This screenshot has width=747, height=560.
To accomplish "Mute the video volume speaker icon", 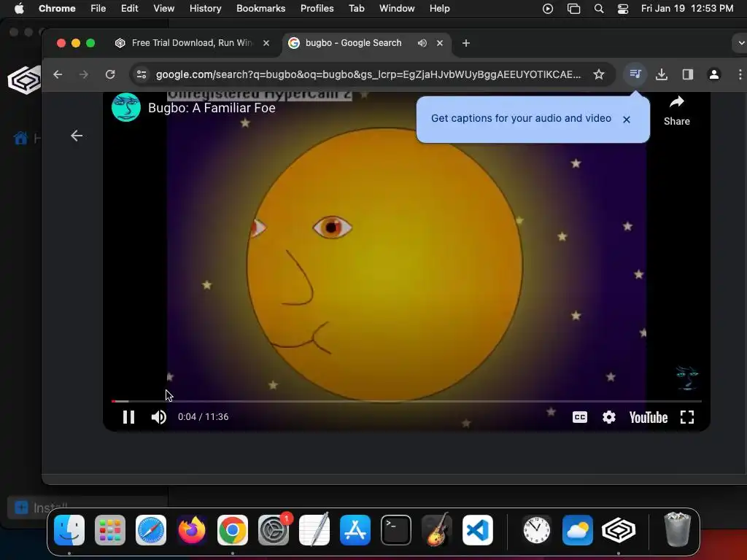I will click(158, 417).
